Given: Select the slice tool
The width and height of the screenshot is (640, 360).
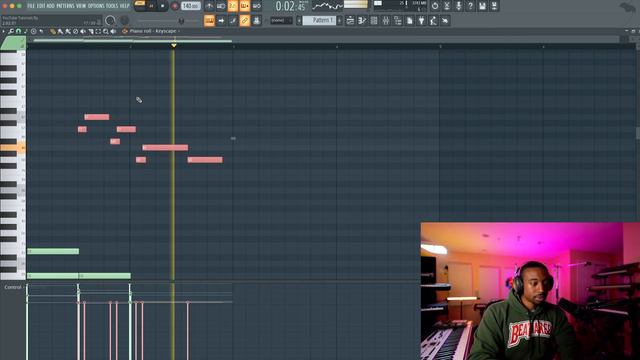Looking at the screenshot, I should [x=91, y=31].
